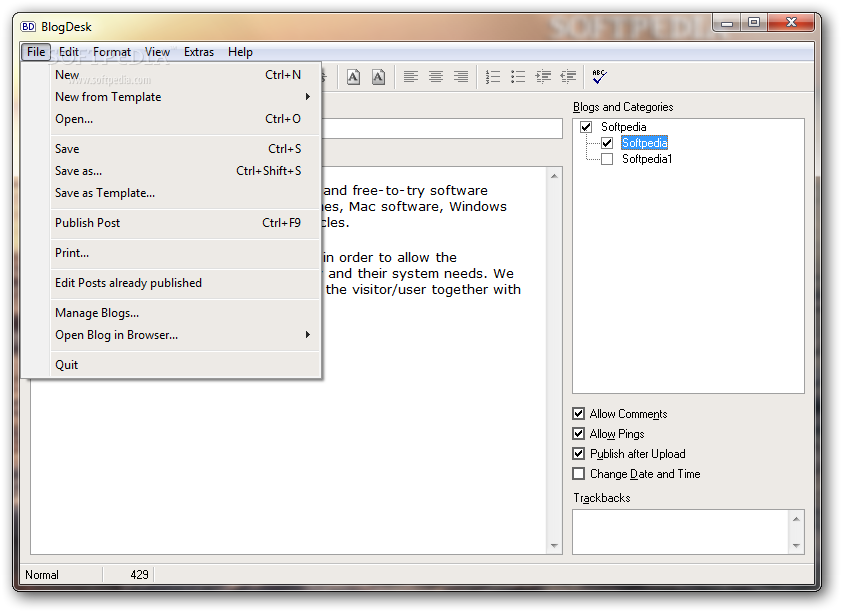
Task: Select Print... from the File menu
Action: click(x=185, y=253)
